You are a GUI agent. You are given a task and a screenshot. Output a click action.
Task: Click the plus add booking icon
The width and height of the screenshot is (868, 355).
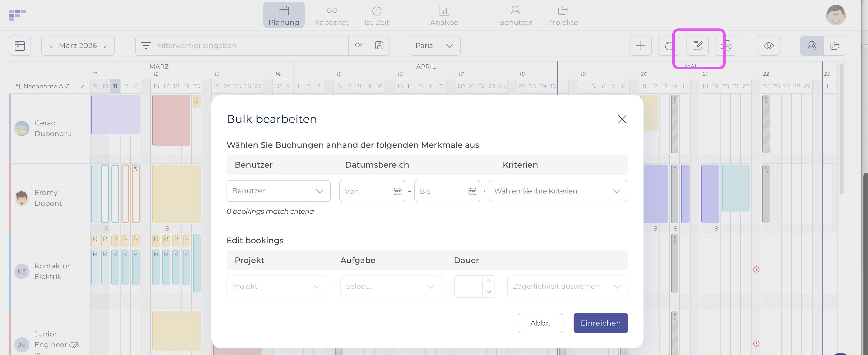(x=640, y=45)
